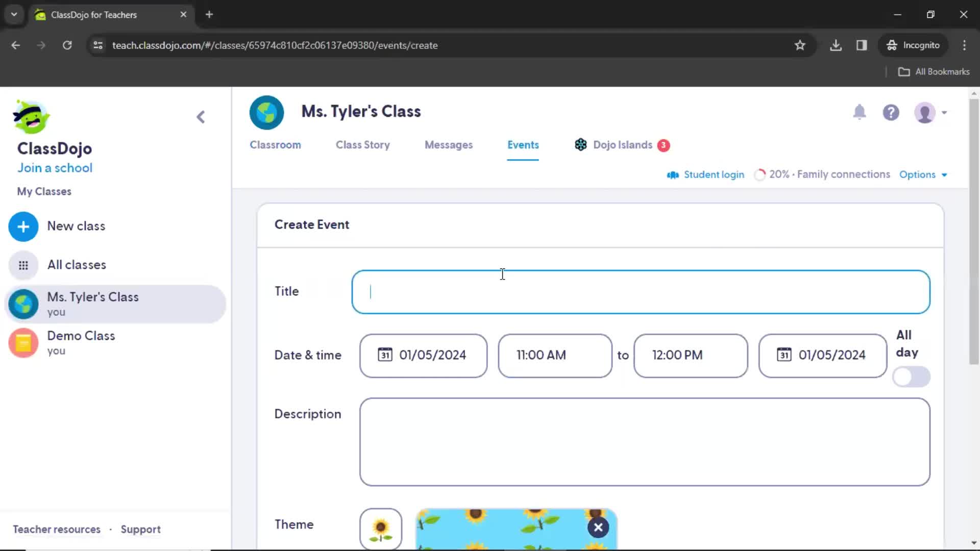The height and width of the screenshot is (551, 980).
Task: Click the sunflower theme banner preview
Action: tap(516, 529)
